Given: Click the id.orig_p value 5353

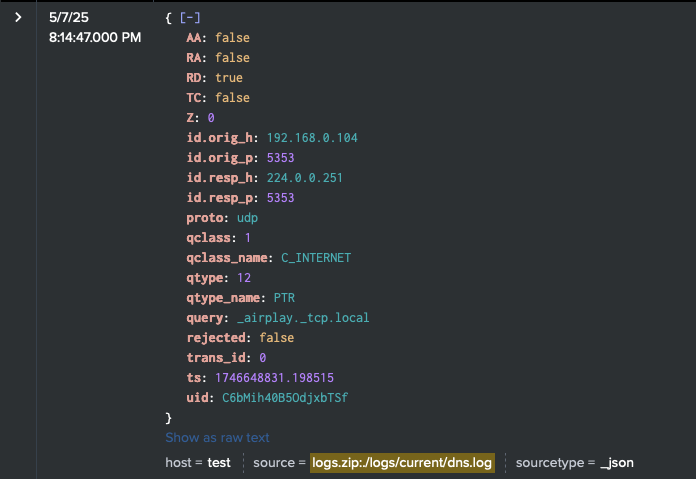Looking at the screenshot, I should pos(281,158).
